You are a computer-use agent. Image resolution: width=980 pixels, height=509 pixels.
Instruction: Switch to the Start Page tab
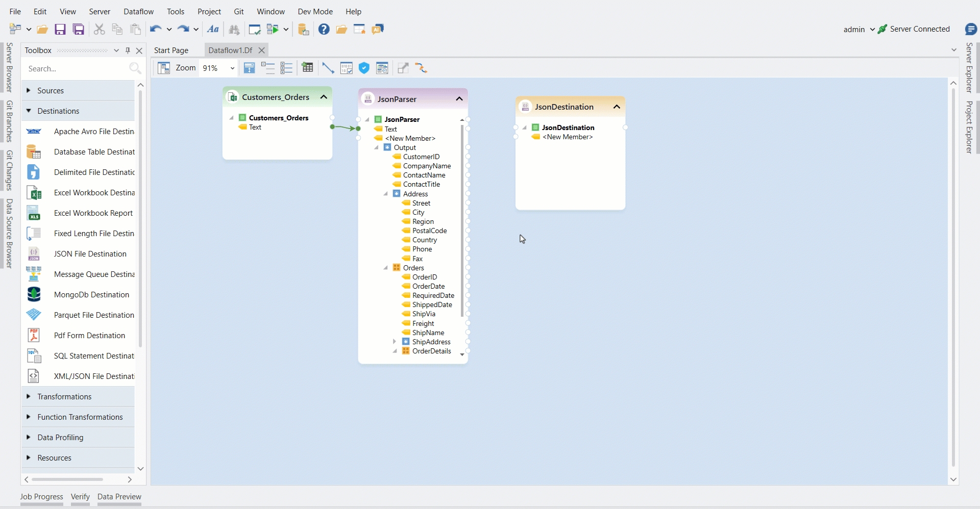coord(171,50)
